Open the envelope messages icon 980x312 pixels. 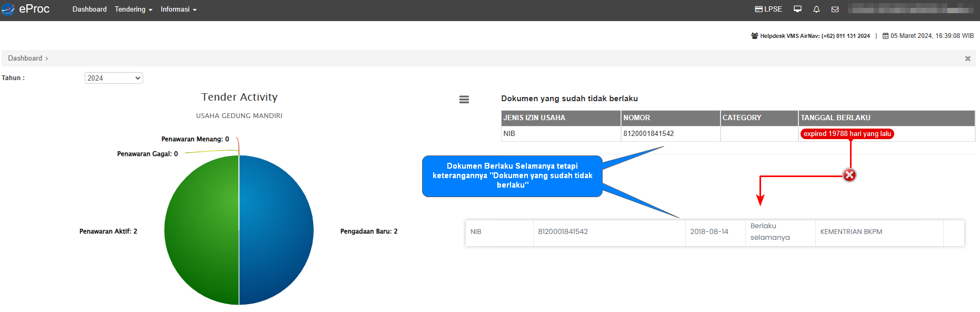tap(835, 9)
